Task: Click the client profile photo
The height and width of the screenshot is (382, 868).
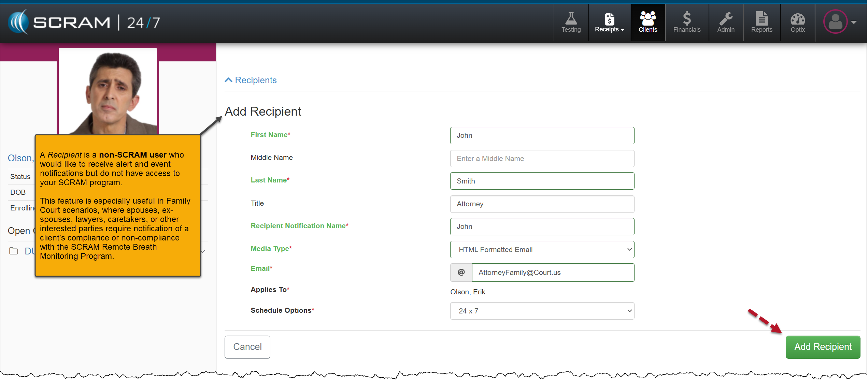Action: click(108, 91)
